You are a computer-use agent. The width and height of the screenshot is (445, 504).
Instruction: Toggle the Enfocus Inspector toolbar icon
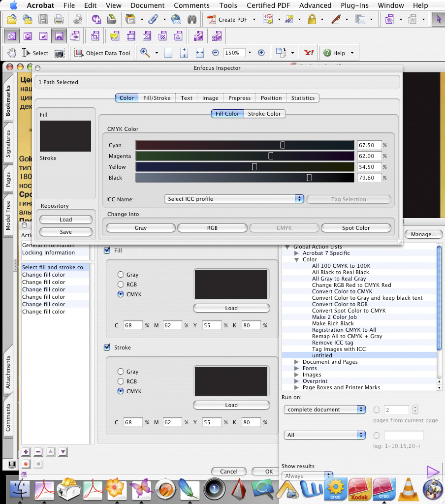coord(12,36)
